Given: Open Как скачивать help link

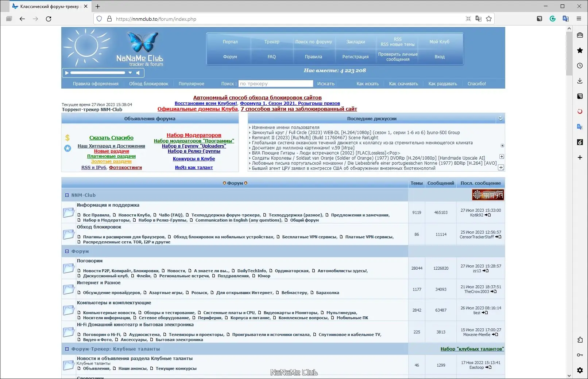Looking at the screenshot, I should (403, 84).
